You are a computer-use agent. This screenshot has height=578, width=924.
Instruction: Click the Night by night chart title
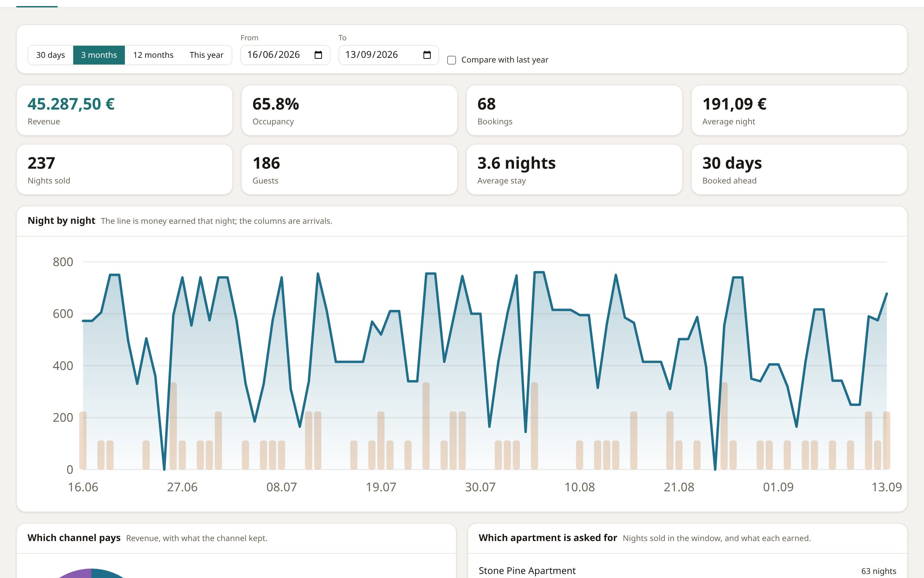pyautogui.click(x=61, y=220)
